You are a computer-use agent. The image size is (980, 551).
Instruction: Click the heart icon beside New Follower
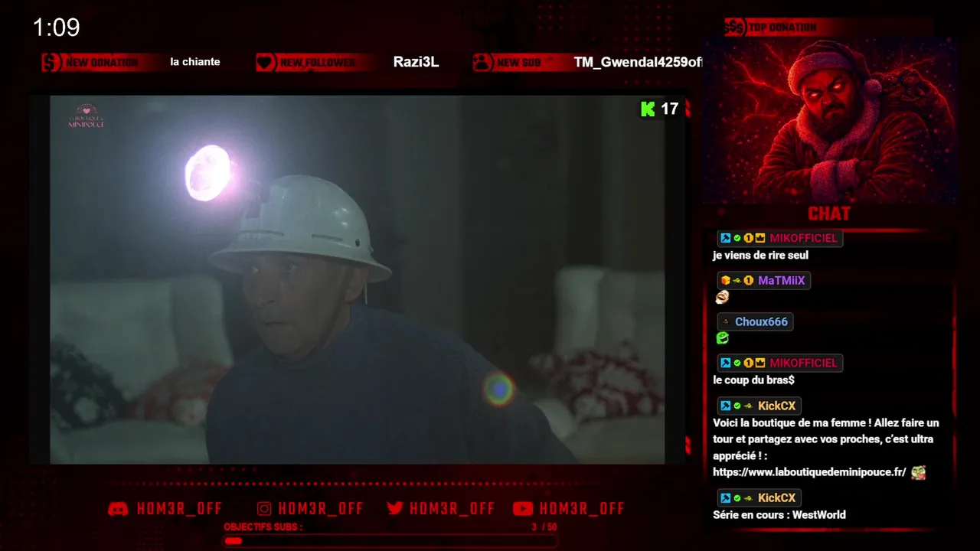[265, 62]
